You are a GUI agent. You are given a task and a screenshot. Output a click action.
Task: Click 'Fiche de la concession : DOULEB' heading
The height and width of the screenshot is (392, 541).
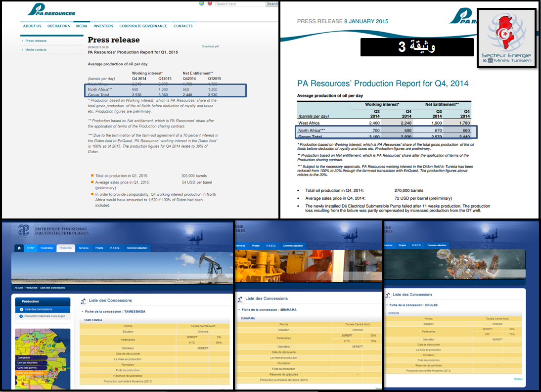[413, 305]
